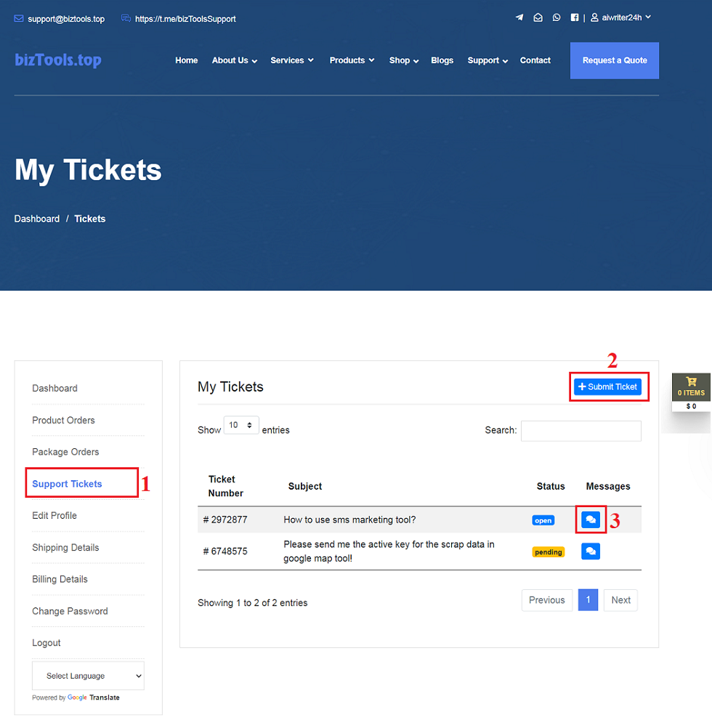This screenshot has width=712, height=728.
Task: Go to Blogs in the navigation bar
Action: pyautogui.click(x=442, y=60)
